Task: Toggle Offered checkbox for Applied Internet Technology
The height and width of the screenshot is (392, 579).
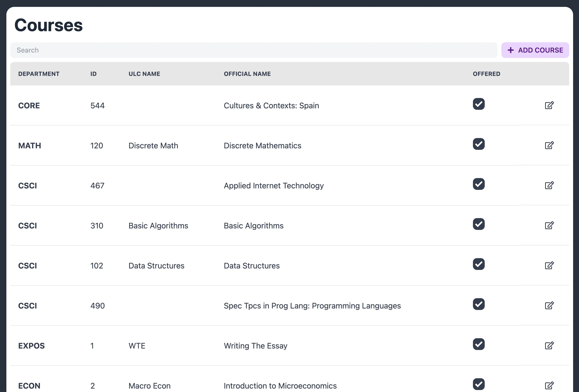Action: [x=479, y=184]
